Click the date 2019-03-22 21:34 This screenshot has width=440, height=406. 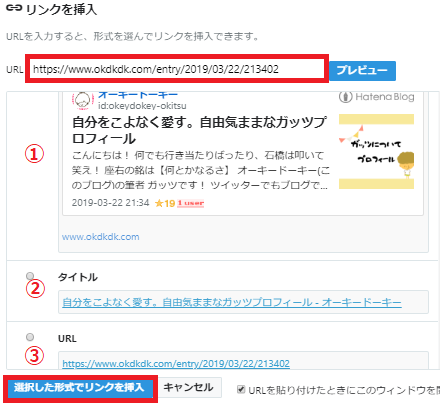(x=110, y=203)
